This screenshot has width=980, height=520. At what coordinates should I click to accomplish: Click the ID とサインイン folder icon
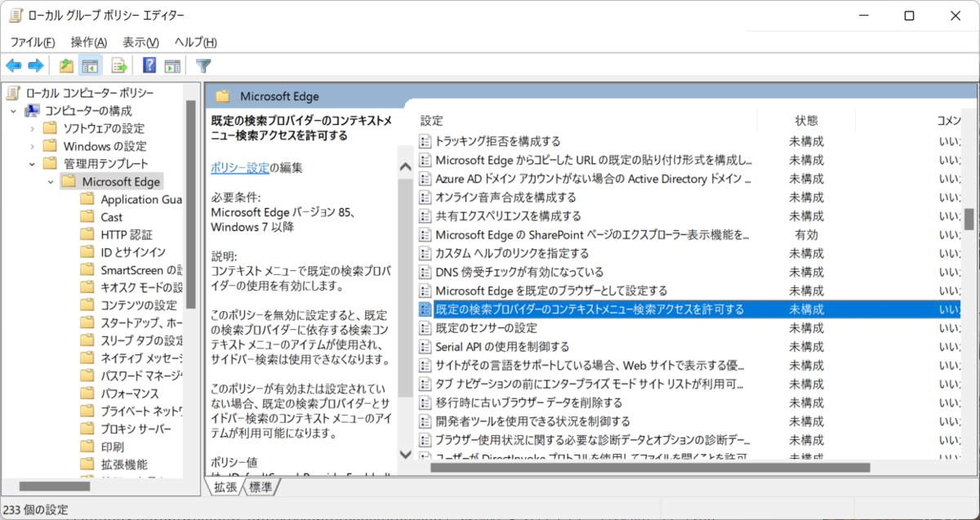pos(87,252)
